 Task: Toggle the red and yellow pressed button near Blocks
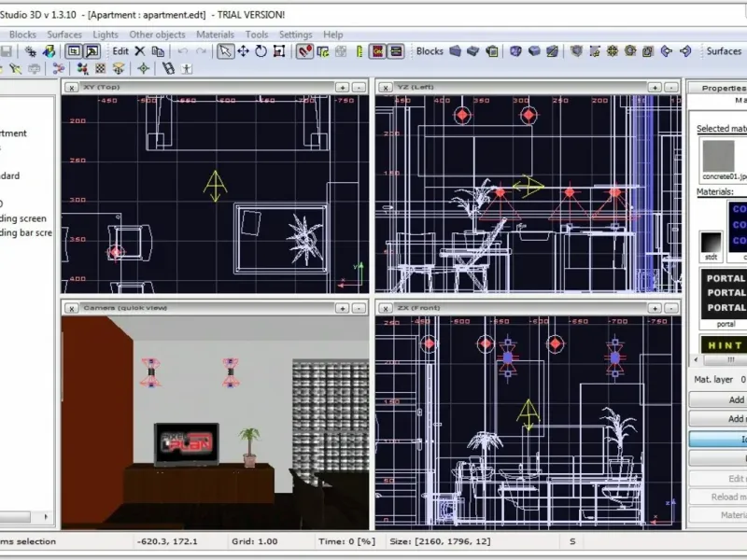[x=377, y=51]
